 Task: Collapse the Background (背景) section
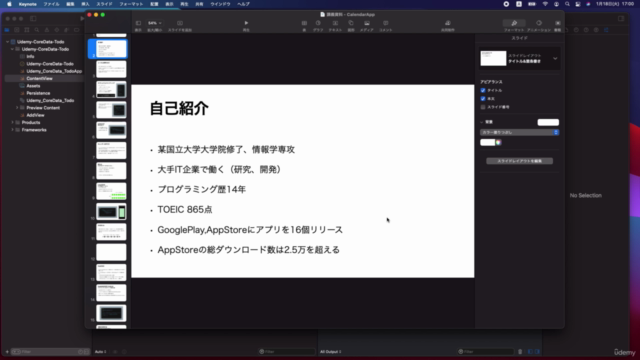tap(482, 122)
